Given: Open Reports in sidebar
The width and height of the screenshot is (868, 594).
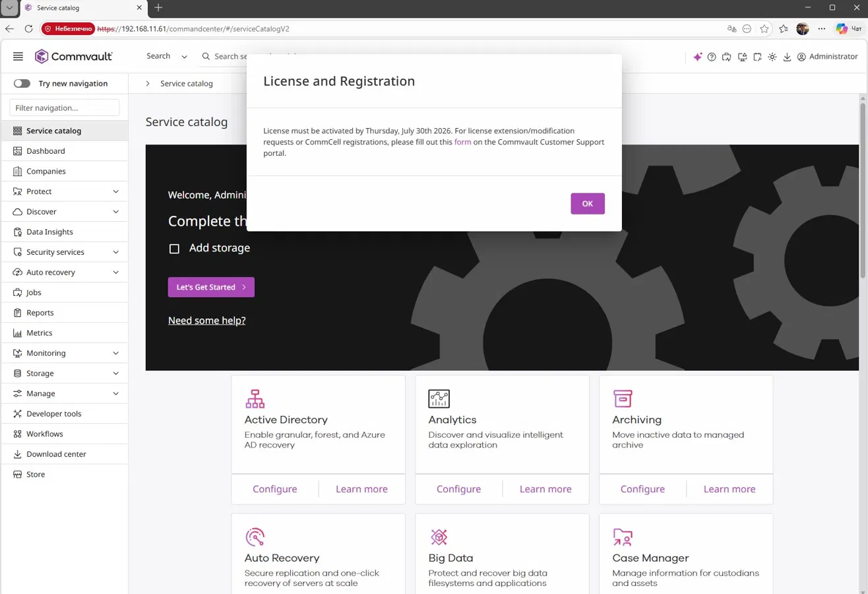Looking at the screenshot, I should pos(65,313).
